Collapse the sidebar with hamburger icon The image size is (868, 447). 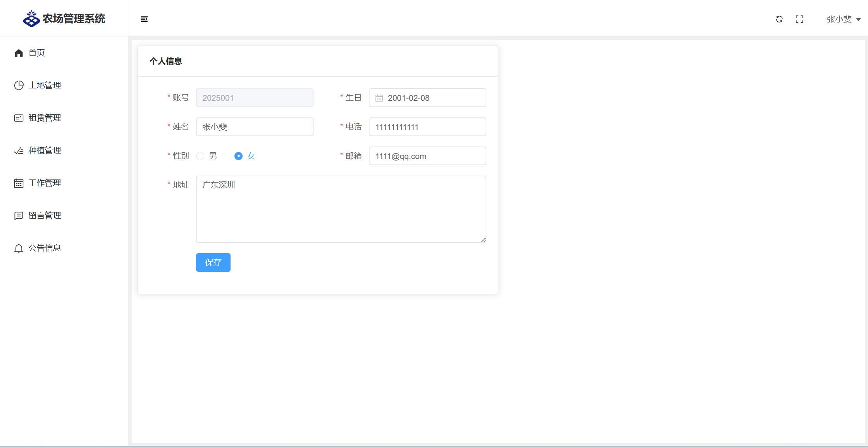[144, 19]
